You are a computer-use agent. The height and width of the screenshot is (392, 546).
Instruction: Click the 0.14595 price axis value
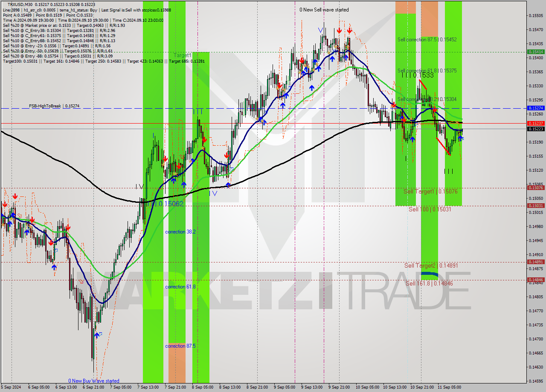coord(536,381)
